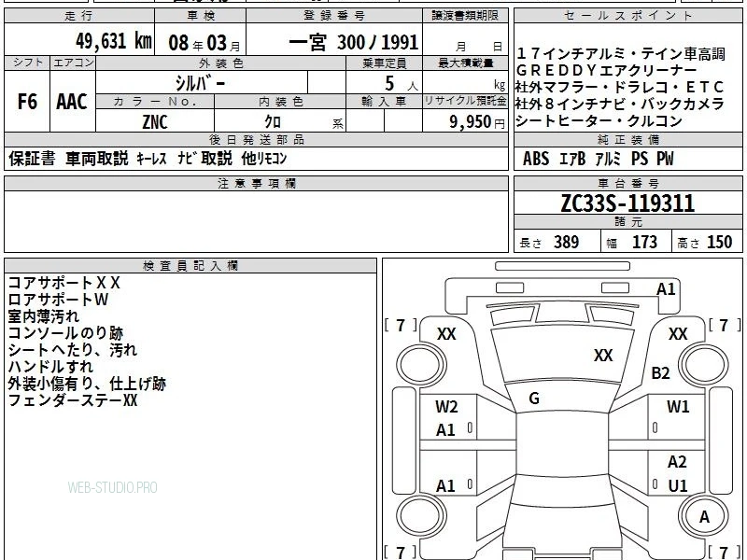Click the W2 mark on car diagram
The width and height of the screenshot is (747, 560).
tap(446, 407)
